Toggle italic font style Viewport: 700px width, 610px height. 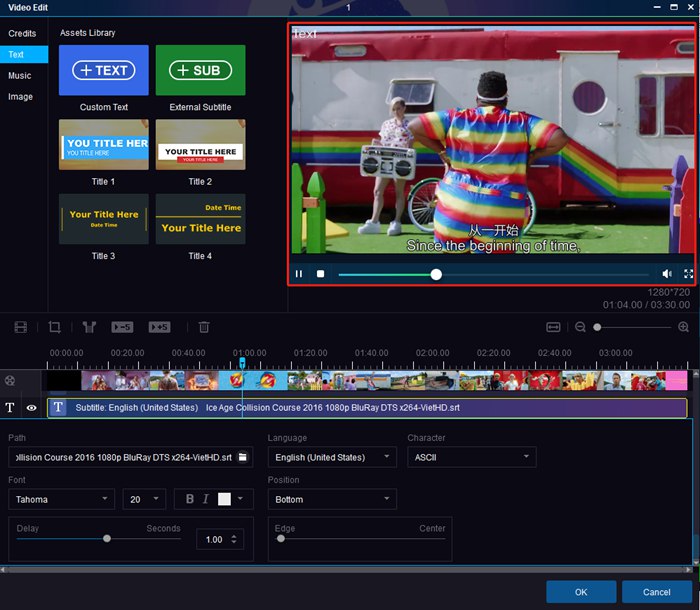206,499
